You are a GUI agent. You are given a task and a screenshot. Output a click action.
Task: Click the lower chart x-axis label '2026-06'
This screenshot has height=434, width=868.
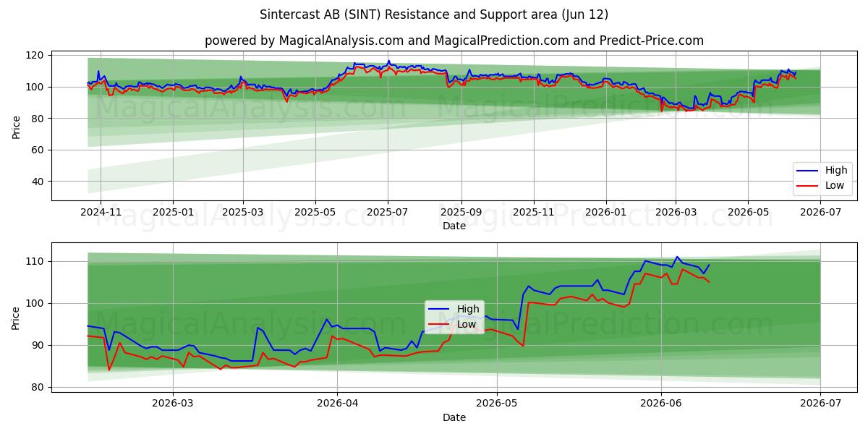pos(661,404)
